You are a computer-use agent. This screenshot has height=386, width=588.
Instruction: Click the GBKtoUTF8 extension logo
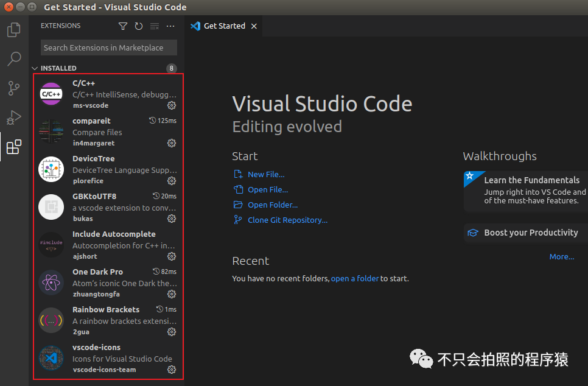point(51,207)
